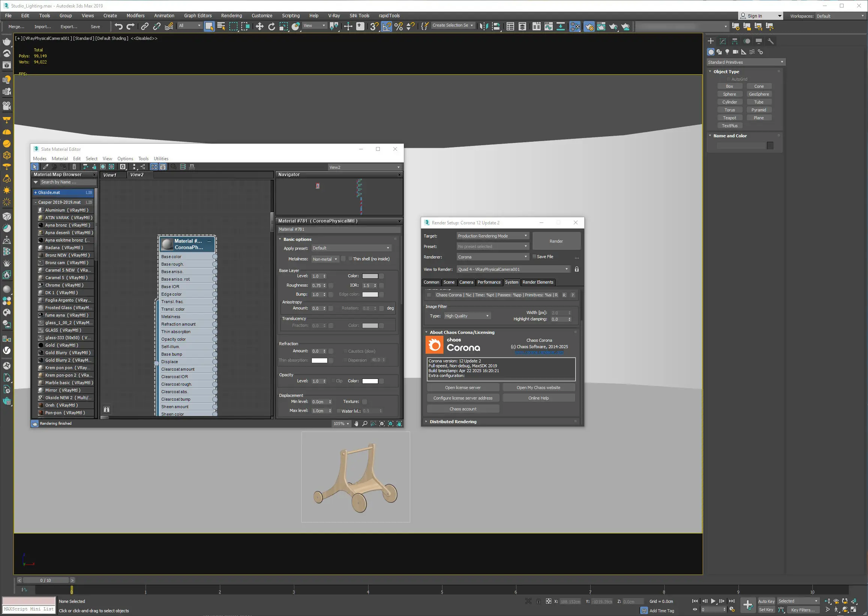The height and width of the screenshot is (616, 868).
Task: Click the delete (trash) icon in Slate Material Editor
Action: (74, 167)
